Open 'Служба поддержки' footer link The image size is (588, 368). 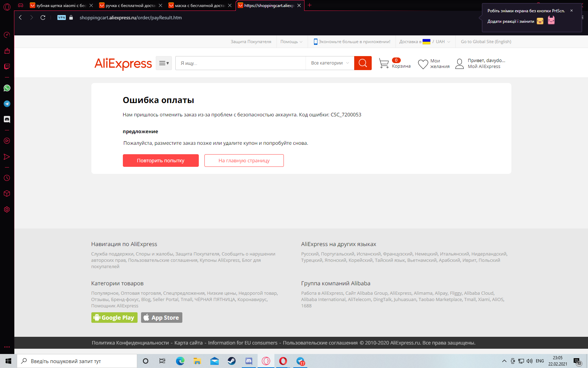(112, 254)
